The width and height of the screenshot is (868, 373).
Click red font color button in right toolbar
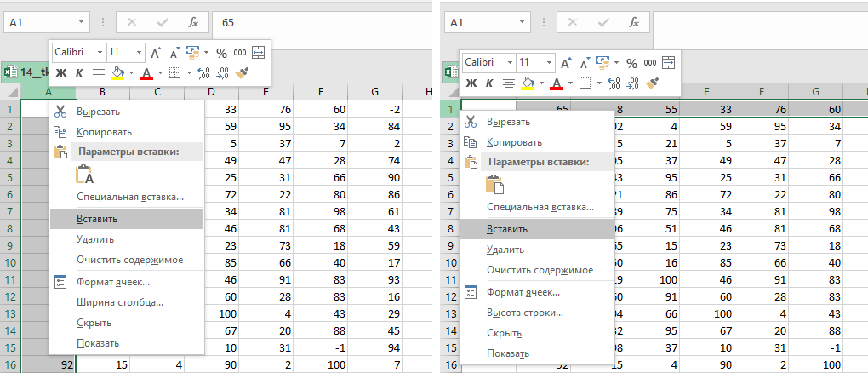557,83
